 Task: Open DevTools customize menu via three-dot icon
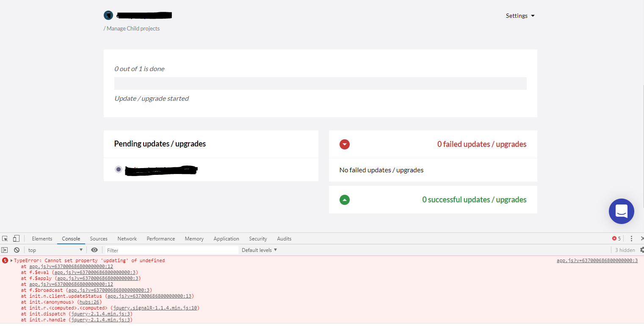pyautogui.click(x=632, y=238)
